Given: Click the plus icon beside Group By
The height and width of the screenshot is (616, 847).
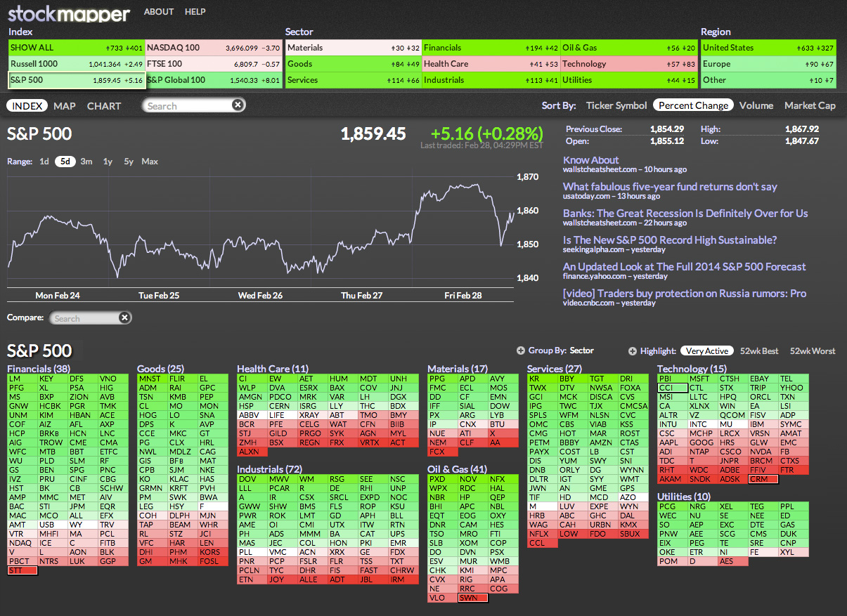Looking at the screenshot, I should (x=520, y=350).
